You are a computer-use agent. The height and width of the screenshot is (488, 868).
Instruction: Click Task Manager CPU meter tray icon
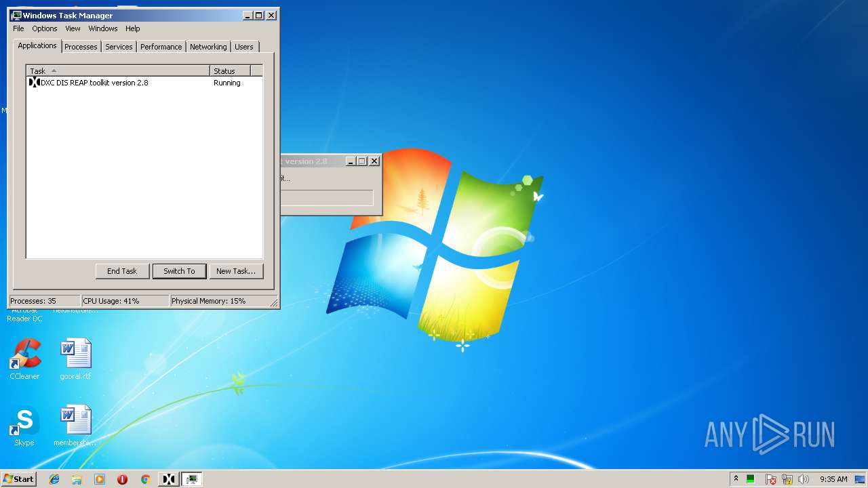point(751,479)
